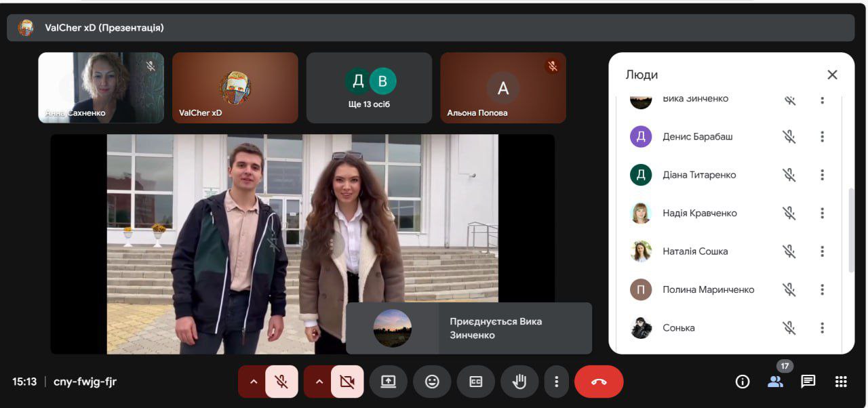Viewport: 868px width, 408px height.
Task: Open meeting details info icon
Action: coord(743,382)
